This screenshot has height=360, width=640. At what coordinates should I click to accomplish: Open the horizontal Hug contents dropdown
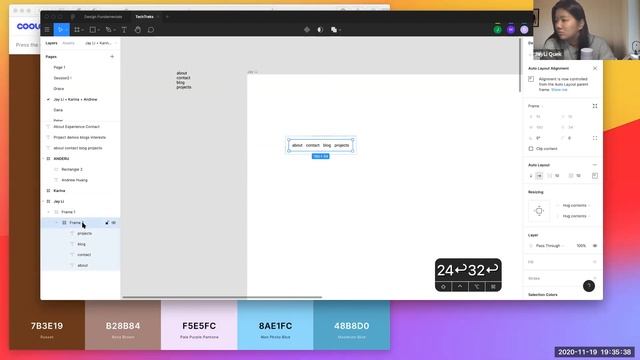574,205
